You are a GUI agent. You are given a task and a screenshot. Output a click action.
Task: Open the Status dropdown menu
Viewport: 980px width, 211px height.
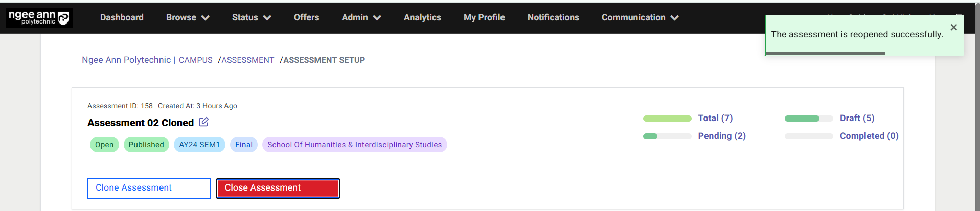pyautogui.click(x=251, y=18)
